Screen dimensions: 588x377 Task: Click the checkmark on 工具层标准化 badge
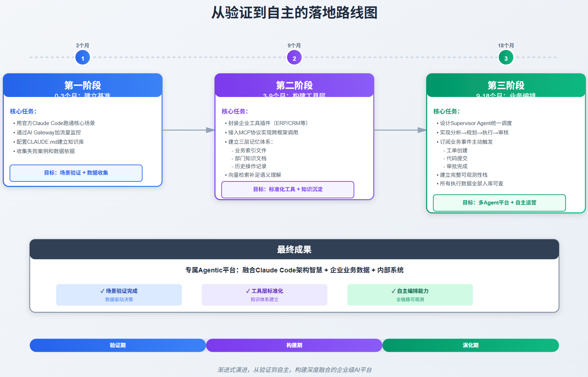[247, 291]
